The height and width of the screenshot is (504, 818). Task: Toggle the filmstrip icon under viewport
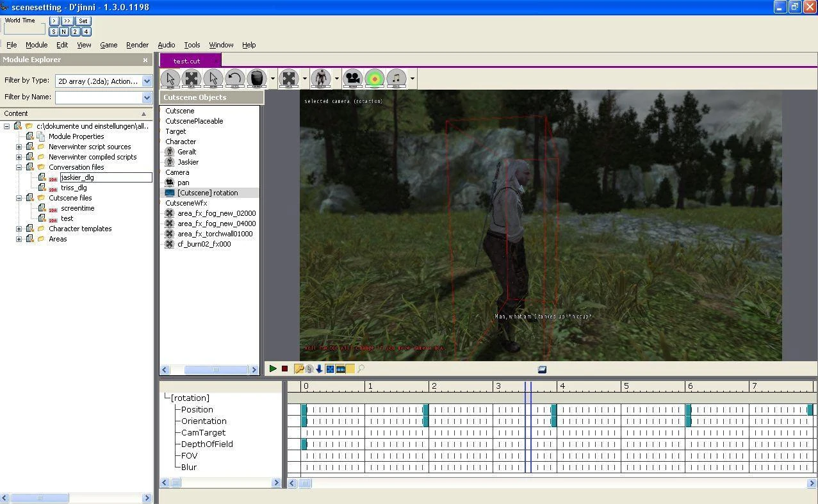341,369
